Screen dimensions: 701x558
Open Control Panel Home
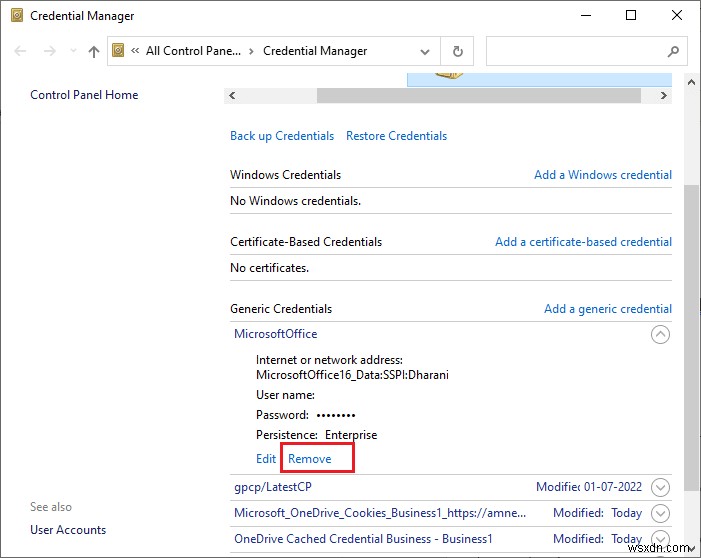[x=84, y=95]
